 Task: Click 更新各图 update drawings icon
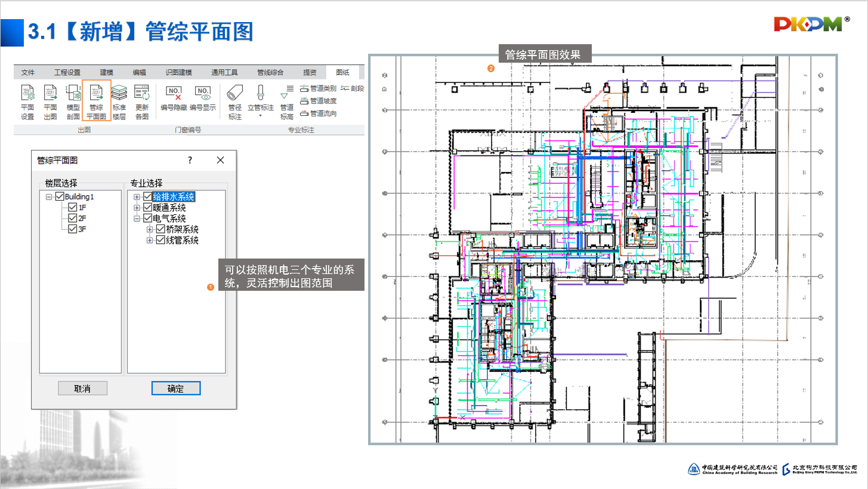pyautogui.click(x=142, y=101)
